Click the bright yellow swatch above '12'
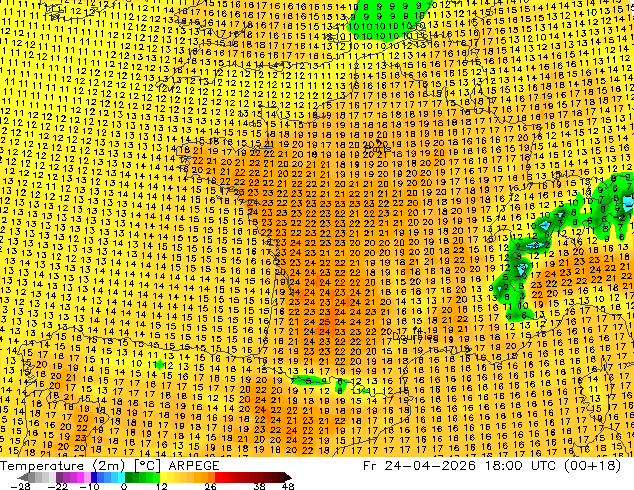Screen dimensions: 634x490 [x=163, y=477]
